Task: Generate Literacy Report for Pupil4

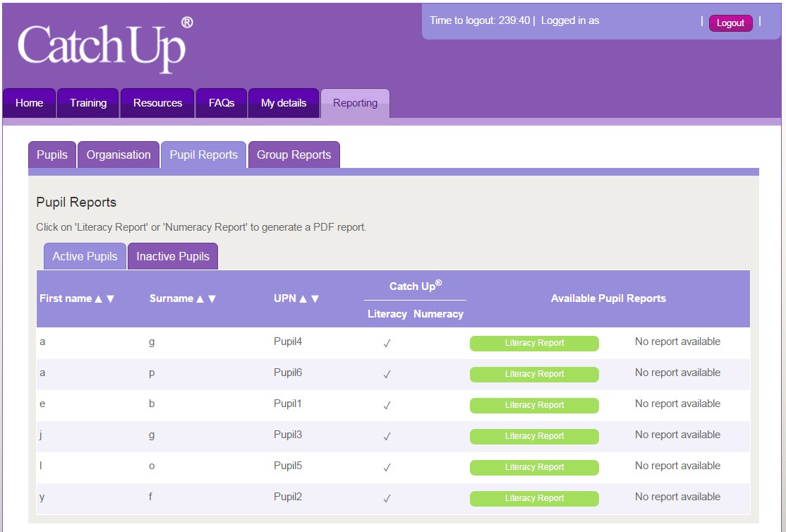Action: coord(534,343)
